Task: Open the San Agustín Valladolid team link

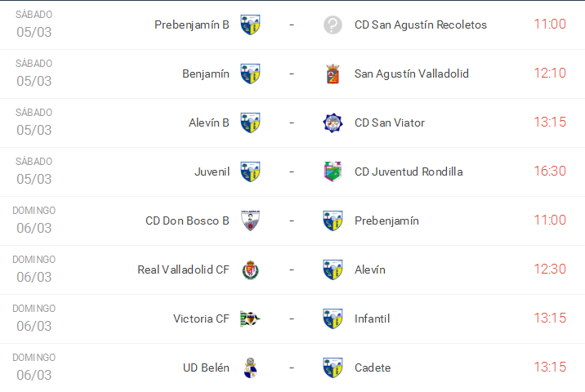Action: (x=411, y=73)
